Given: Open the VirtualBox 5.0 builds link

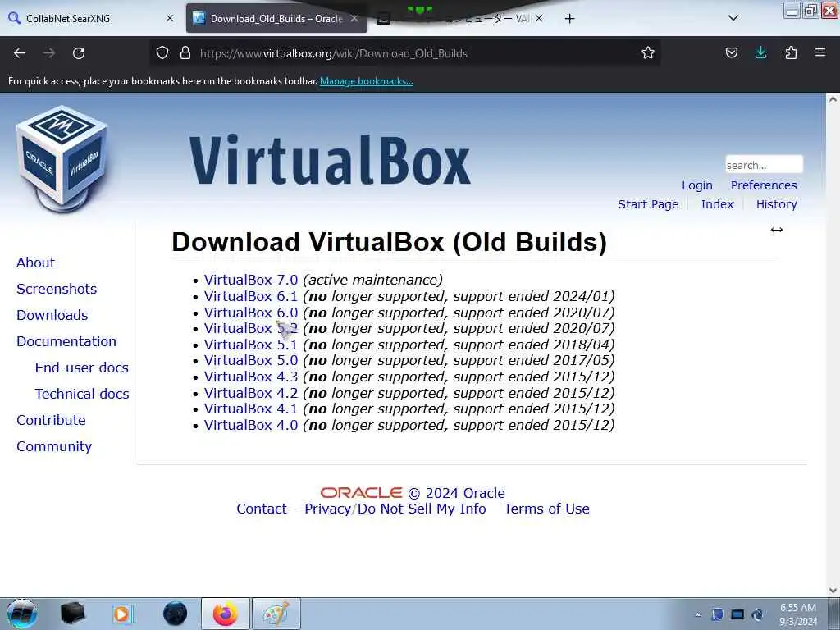Looking at the screenshot, I should coord(251,360).
